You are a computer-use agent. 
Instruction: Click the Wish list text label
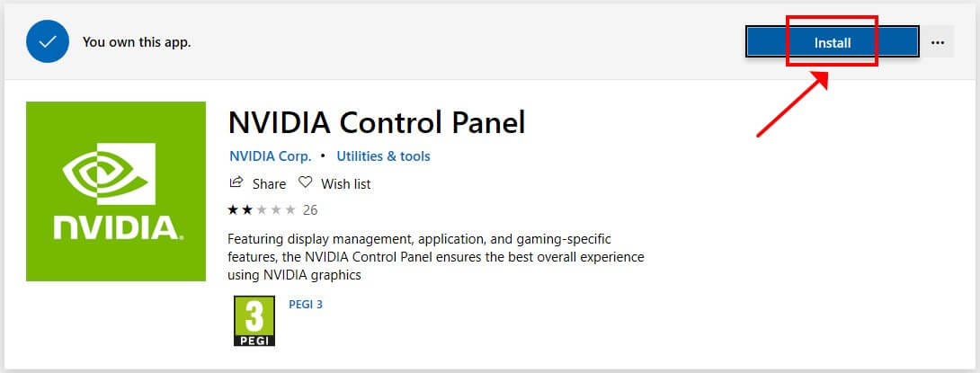coord(345,183)
